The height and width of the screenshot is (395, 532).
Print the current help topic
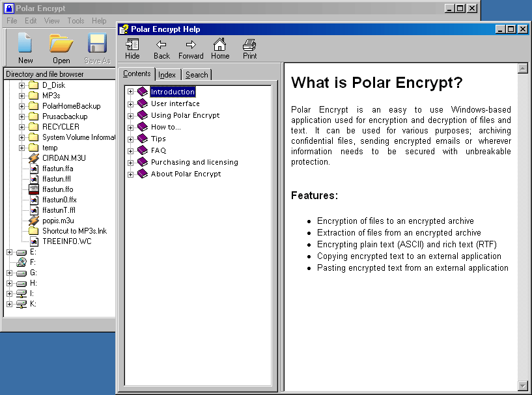coord(249,49)
